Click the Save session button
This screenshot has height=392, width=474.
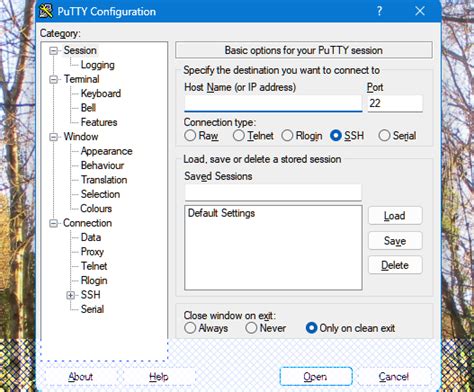pyautogui.click(x=395, y=241)
